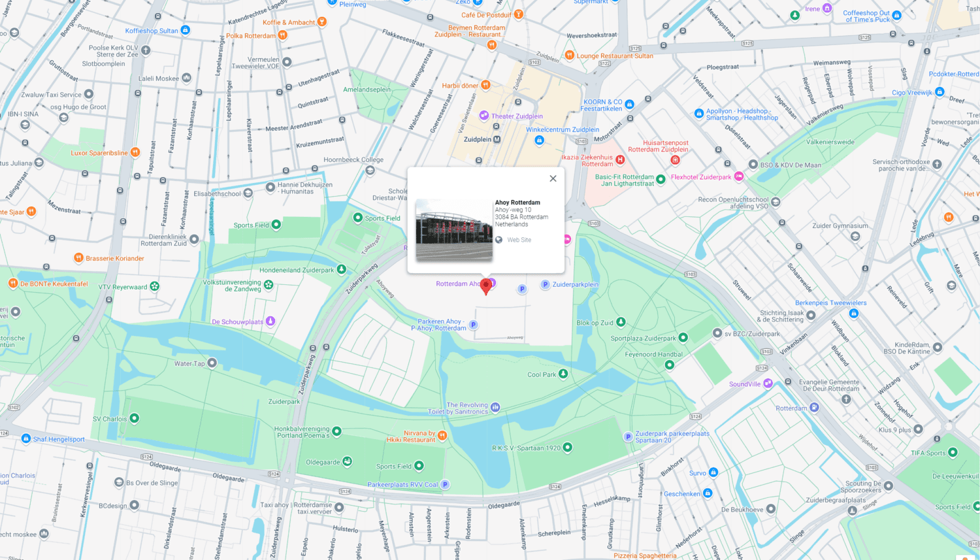This screenshot has height=560, width=980.
Task: Select Honkbalvereniging Portland Poema's icon
Action: (x=336, y=431)
